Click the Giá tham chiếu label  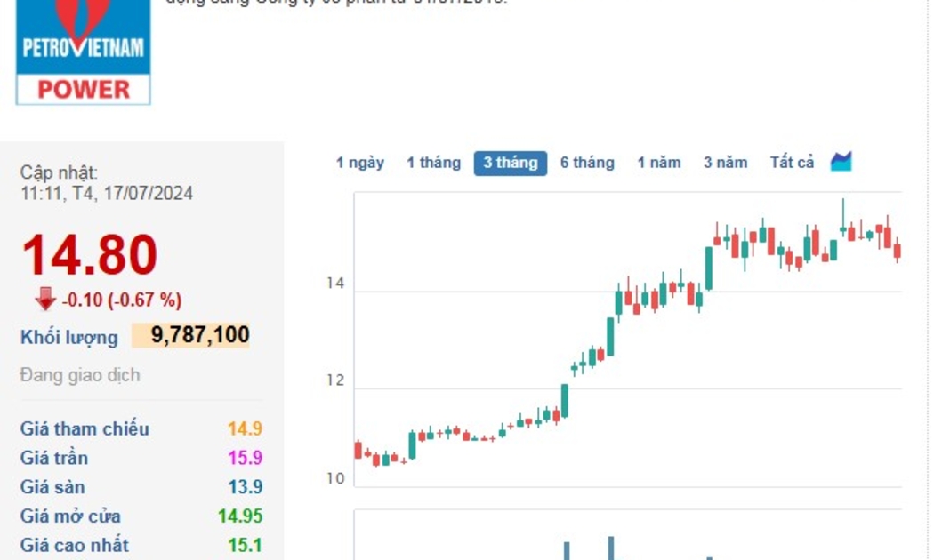click(x=85, y=428)
